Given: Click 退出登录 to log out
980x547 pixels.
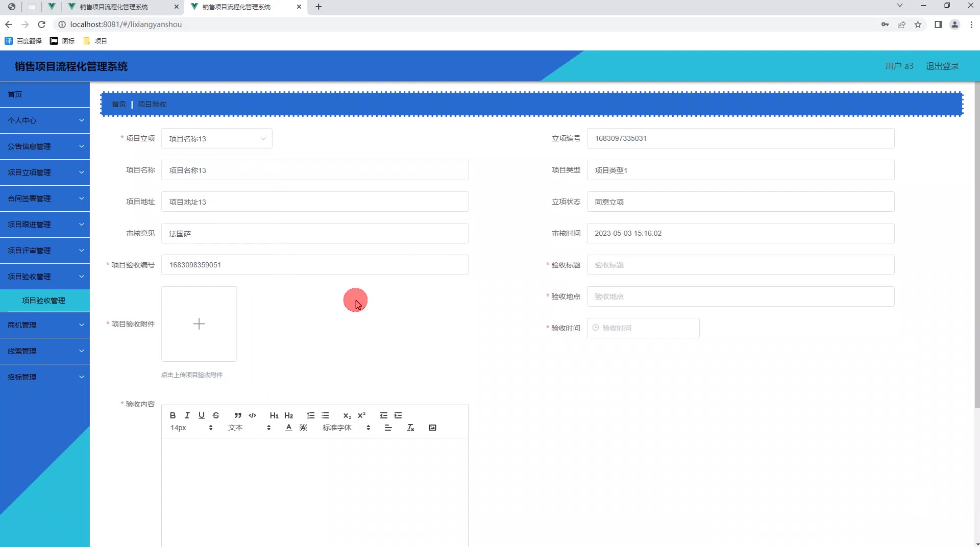Looking at the screenshot, I should (942, 66).
